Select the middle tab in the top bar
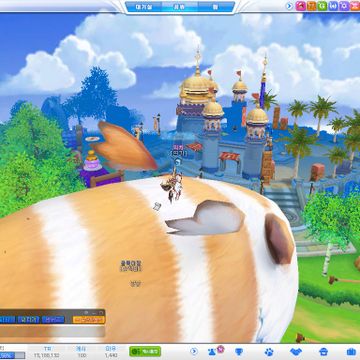The height and width of the screenshot is (360, 360). (180, 7)
